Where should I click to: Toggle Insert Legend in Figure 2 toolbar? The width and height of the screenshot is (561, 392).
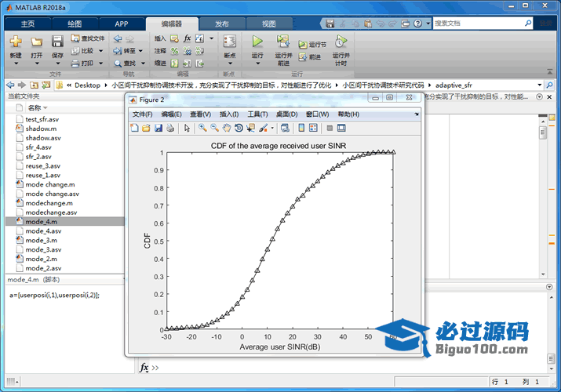[313, 128]
